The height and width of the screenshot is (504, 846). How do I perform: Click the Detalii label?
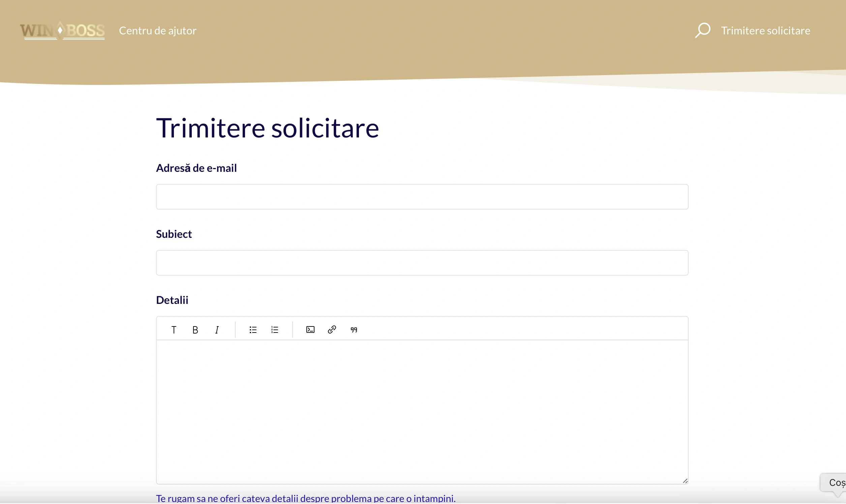click(x=172, y=300)
